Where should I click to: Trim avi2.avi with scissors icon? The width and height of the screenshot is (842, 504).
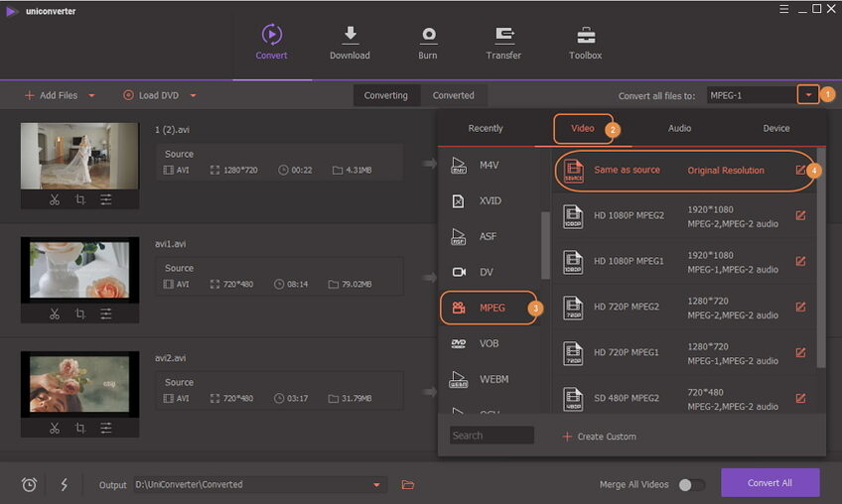[x=55, y=428]
